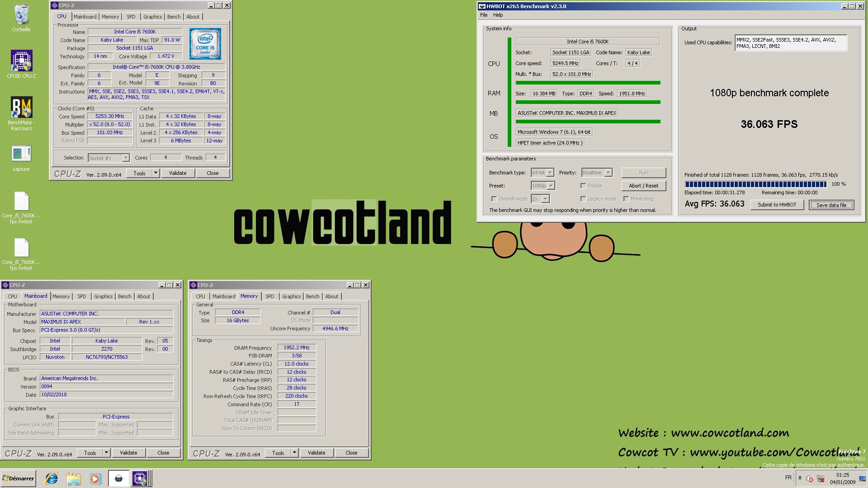Switch to the Bench tab in the top CPU-Z window

174,17
